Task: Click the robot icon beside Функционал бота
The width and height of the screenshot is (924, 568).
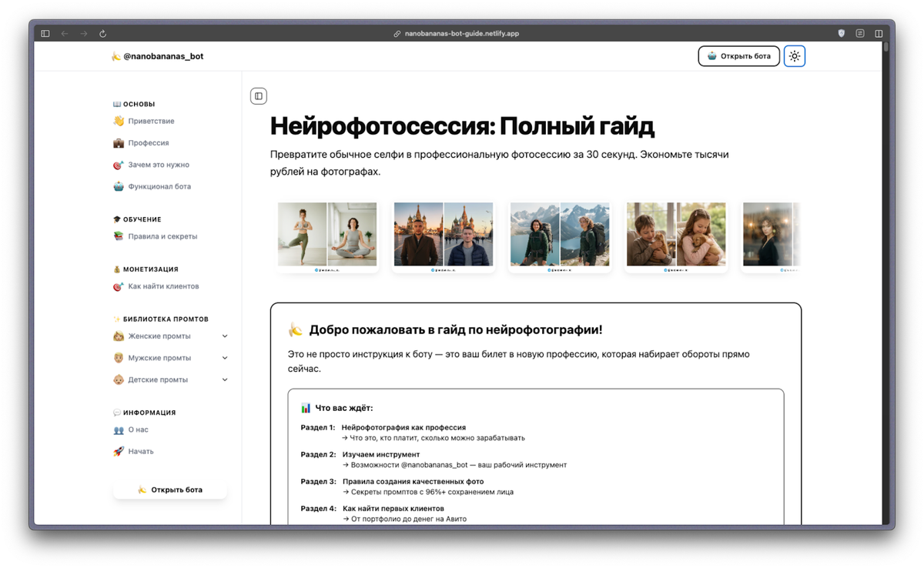Action: tap(119, 186)
